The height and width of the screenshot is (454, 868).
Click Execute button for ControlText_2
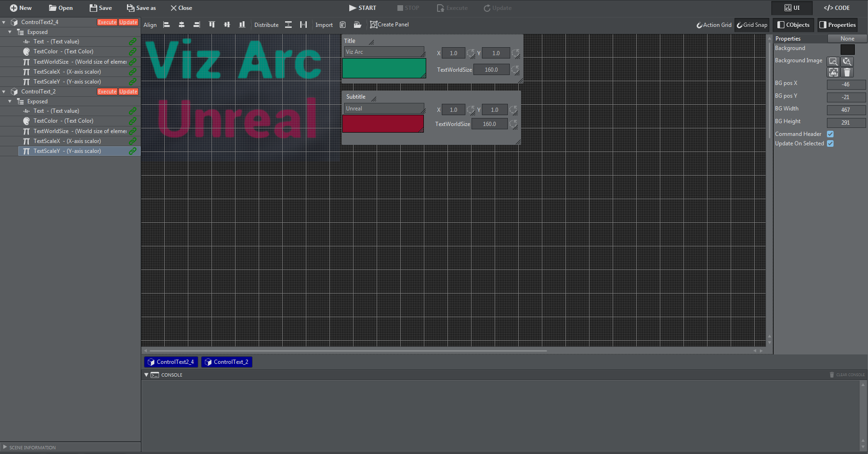coord(107,92)
